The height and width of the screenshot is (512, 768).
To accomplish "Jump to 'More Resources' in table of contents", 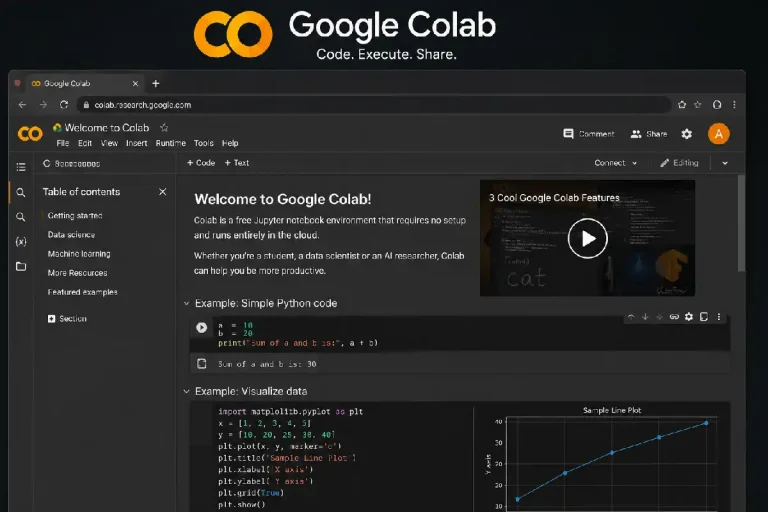I will tap(77, 272).
